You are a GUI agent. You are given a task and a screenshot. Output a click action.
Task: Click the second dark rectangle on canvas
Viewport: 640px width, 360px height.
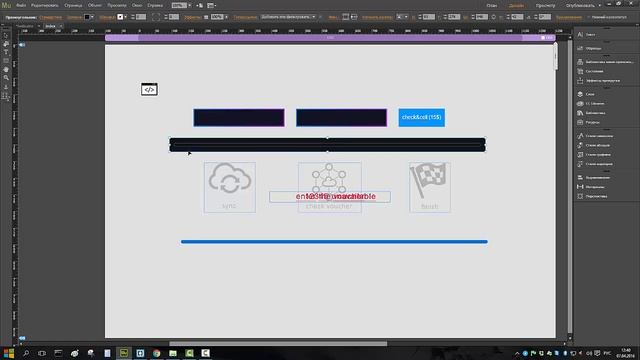341,118
